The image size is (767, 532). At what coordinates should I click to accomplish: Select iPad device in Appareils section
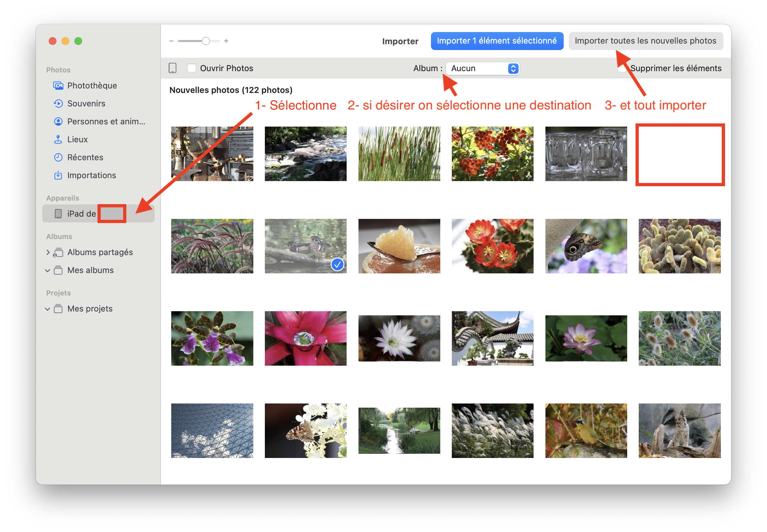pos(81,214)
